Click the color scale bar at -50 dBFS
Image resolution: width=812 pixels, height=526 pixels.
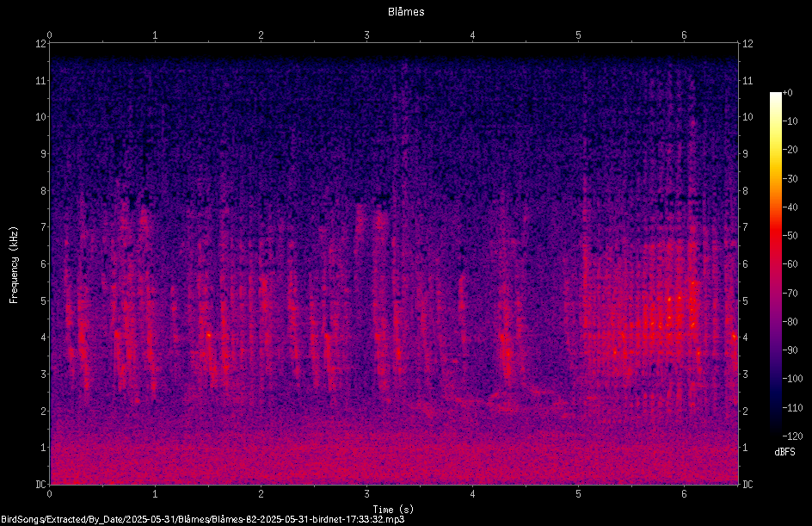click(775, 236)
